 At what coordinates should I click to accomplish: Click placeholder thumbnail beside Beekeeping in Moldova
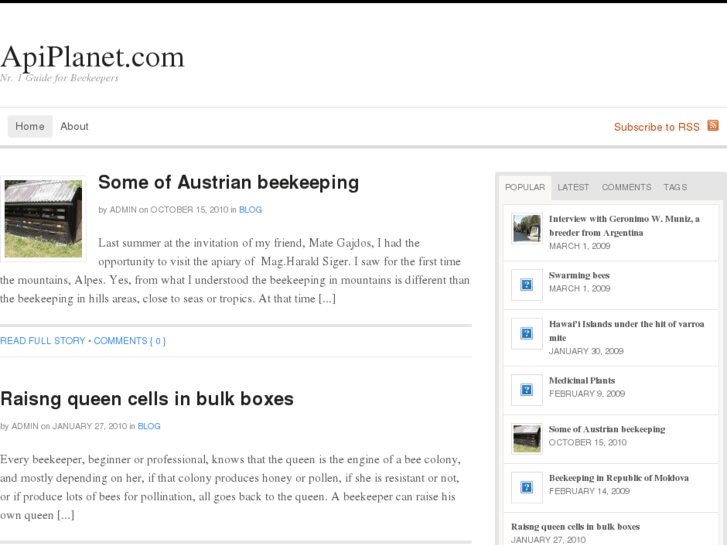[527, 487]
